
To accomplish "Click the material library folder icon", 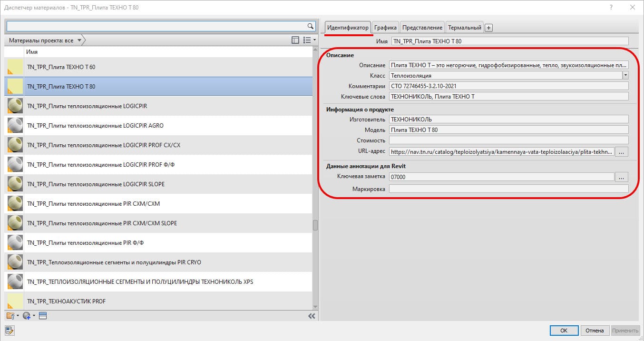I will (11, 316).
